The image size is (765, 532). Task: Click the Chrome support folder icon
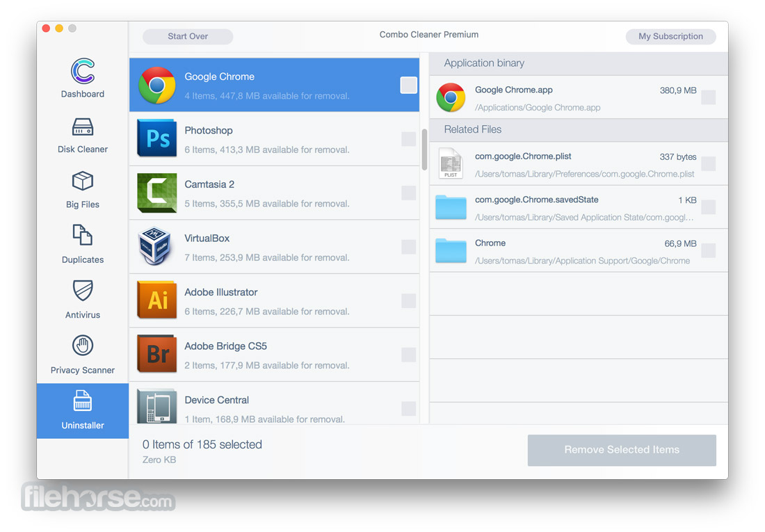451,250
